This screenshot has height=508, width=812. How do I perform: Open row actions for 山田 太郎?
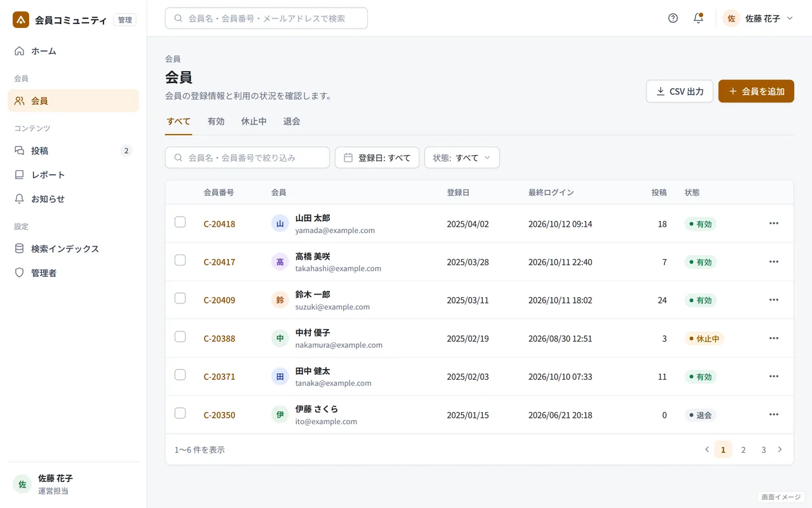pyautogui.click(x=774, y=224)
